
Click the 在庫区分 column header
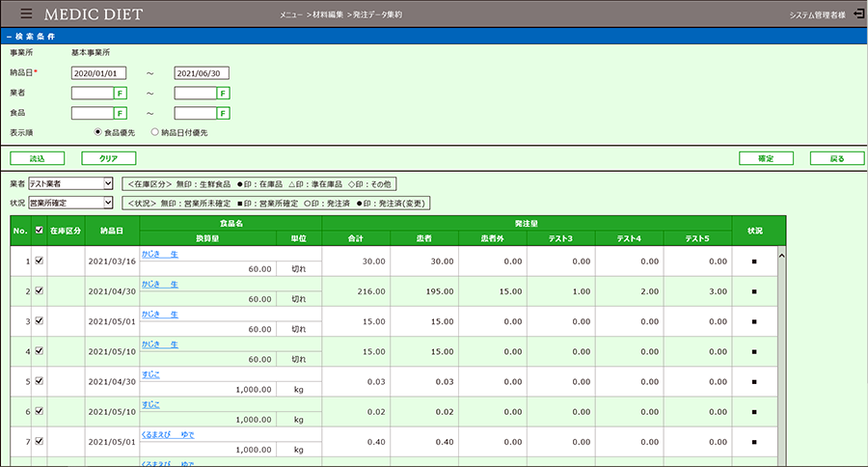point(66,231)
